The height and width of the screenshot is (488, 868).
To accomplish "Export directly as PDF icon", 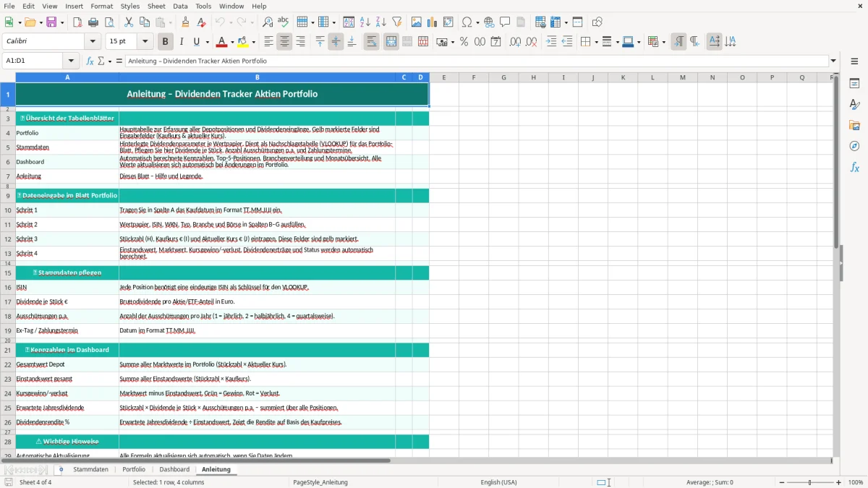I will [x=77, y=22].
